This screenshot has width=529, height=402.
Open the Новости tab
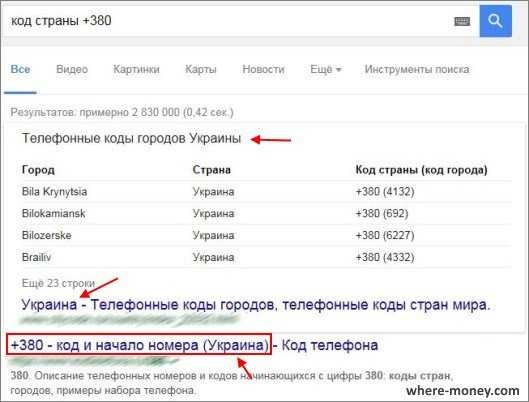[263, 69]
